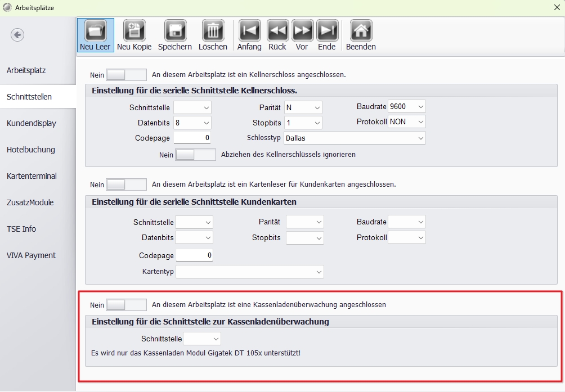565x392 pixels.
Task: Open the Kundendisplay tab
Action: (38, 123)
